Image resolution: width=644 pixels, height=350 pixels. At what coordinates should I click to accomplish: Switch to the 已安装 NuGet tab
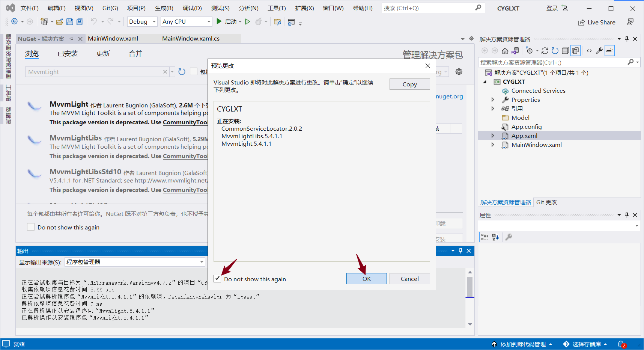68,54
